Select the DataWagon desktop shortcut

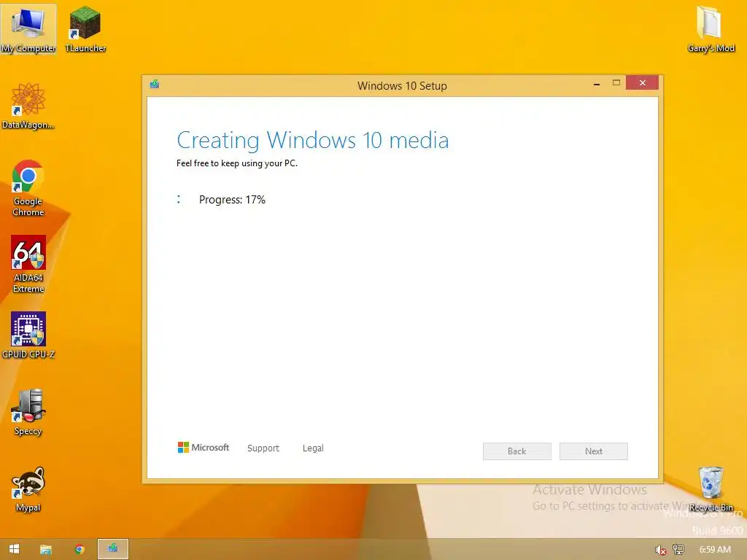28,106
